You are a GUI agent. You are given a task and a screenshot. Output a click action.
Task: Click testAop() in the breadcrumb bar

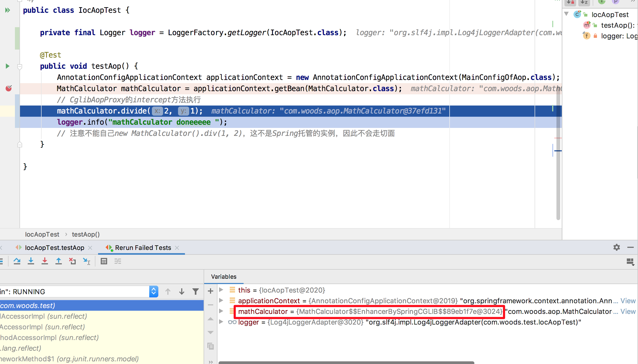pyautogui.click(x=86, y=234)
